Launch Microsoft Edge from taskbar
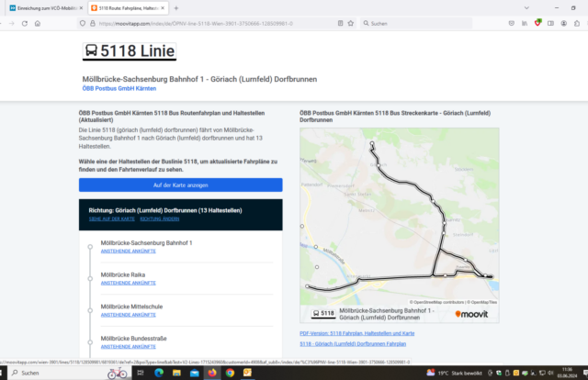The height and width of the screenshot is (380, 588). [x=159, y=373]
